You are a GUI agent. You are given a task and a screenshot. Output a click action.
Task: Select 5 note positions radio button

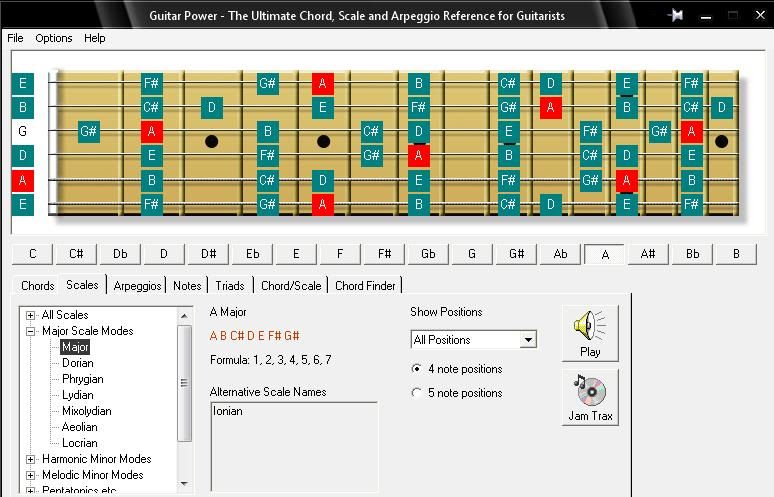pos(417,393)
